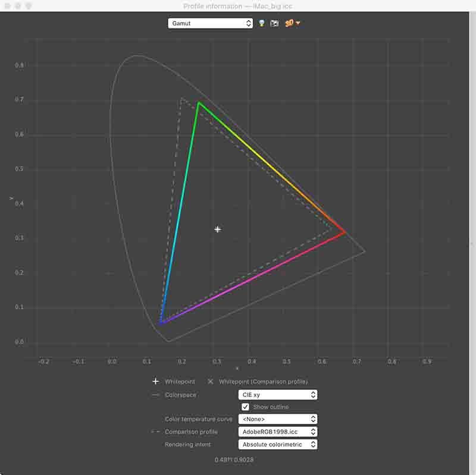This screenshot has width=476, height=475.
Task: Open the Absolute colorimetric rendering intent dropdown
Action: point(278,444)
